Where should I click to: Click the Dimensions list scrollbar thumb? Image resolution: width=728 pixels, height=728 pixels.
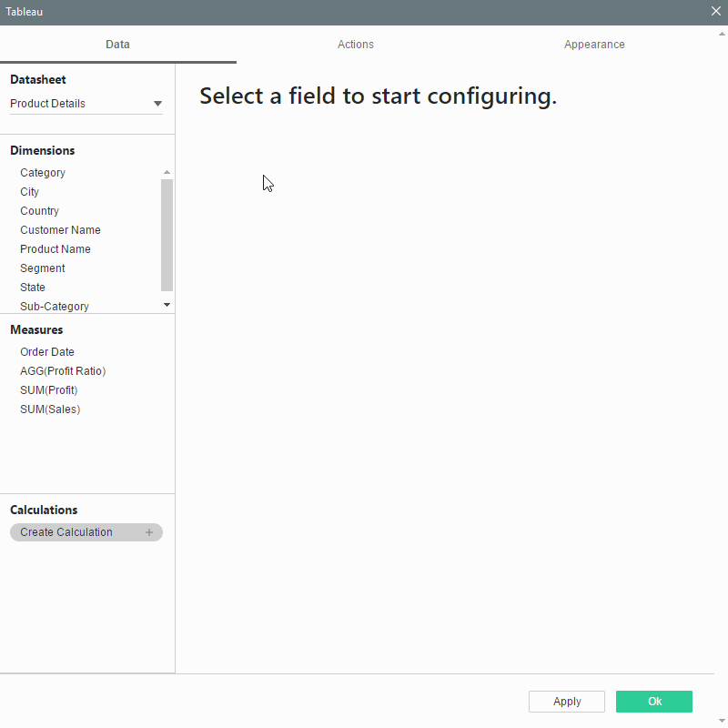(x=167, y=234)
